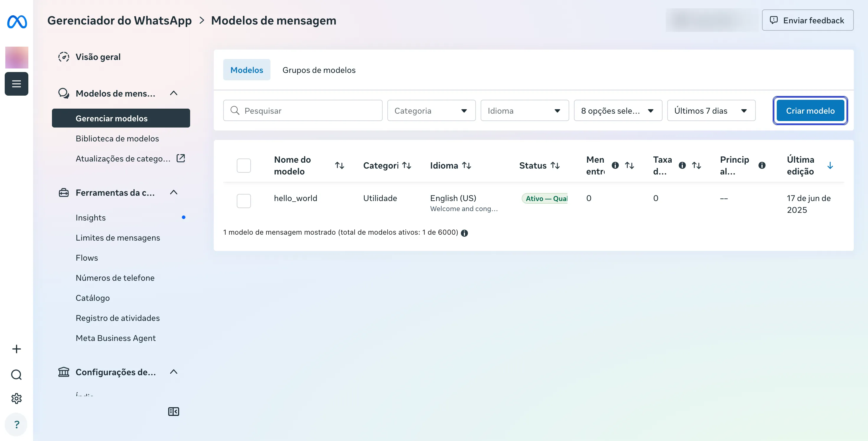868x441 pixels.
Task: Click Enviar feedback button
Action: point(808,20)
